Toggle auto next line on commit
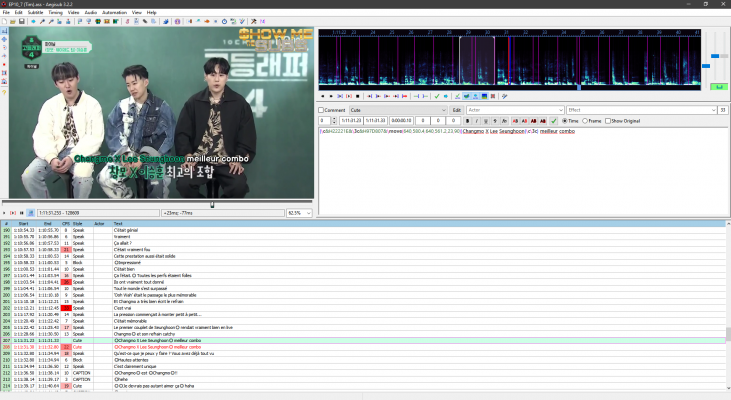This screenshot has width=731, height=400. (x=466, y=96)
